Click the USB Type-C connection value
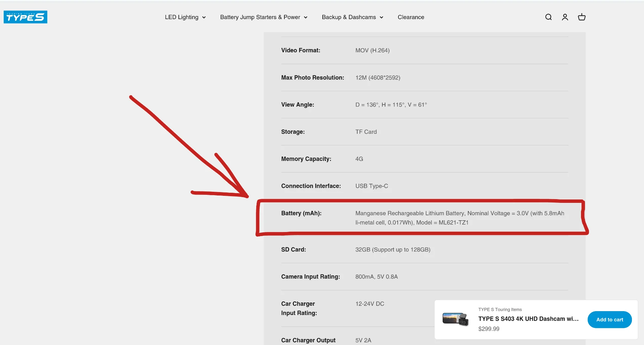This screenshot has height=345, width=644. [372, 186]
